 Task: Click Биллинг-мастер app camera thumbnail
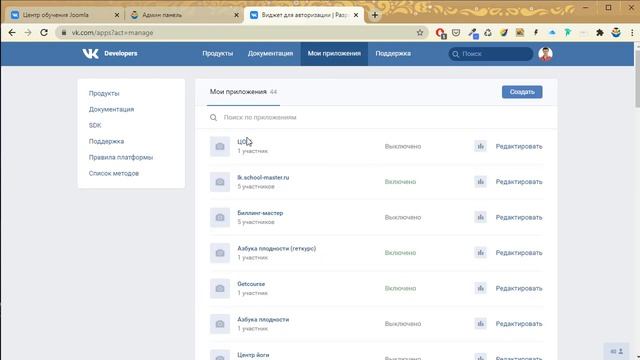(x=220, y=218)
